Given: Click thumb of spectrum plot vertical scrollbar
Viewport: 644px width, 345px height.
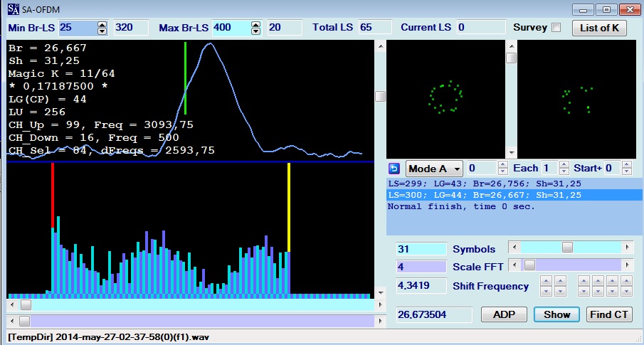Looking at the screenshot, I should (x=380, y=97).
